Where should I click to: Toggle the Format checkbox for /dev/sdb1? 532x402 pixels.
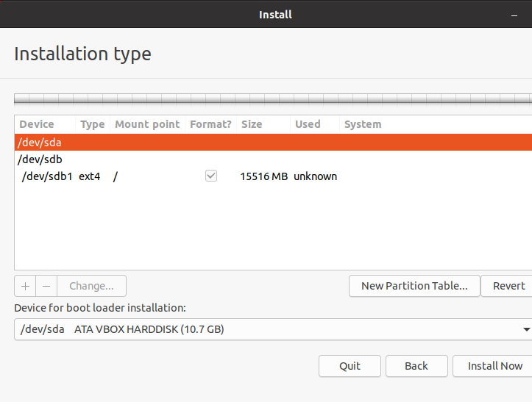coord(211,176)
